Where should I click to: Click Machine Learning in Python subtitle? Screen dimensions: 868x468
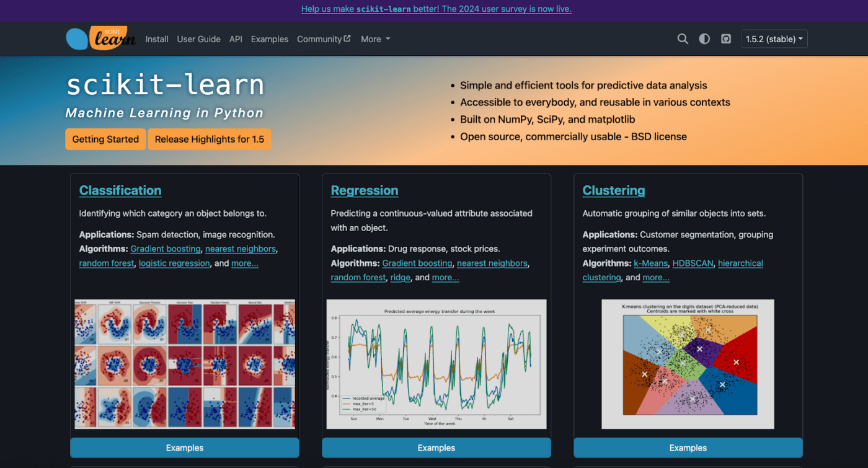[x=164, y=113]
